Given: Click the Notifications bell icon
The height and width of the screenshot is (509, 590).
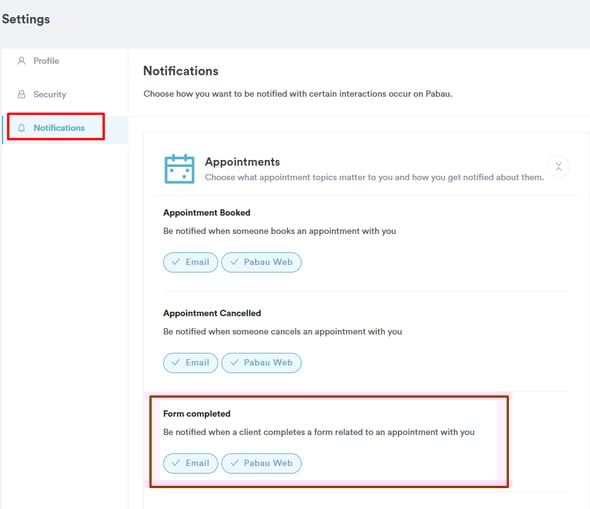Looking at the screenshot, I should [21, 128].
